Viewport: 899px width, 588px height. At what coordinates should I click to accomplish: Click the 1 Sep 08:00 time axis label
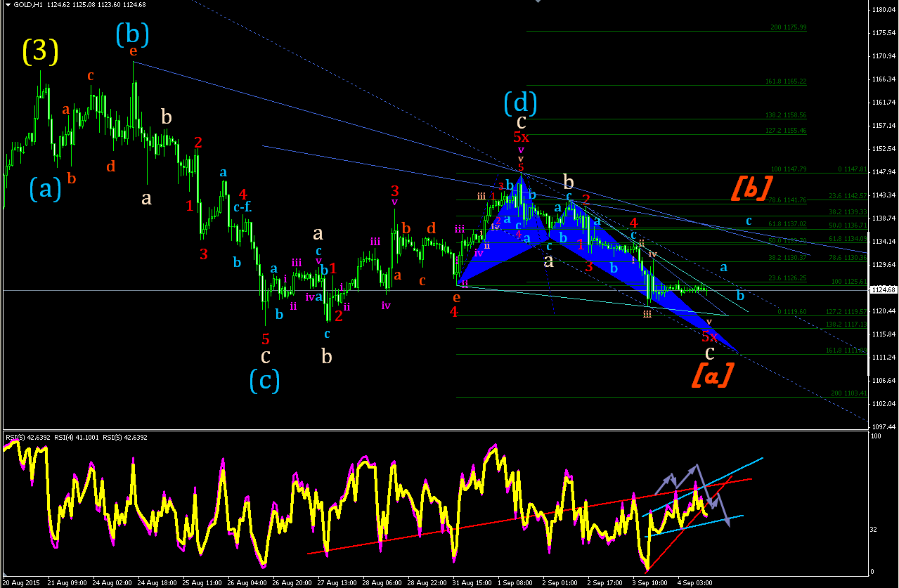point(514,583)
